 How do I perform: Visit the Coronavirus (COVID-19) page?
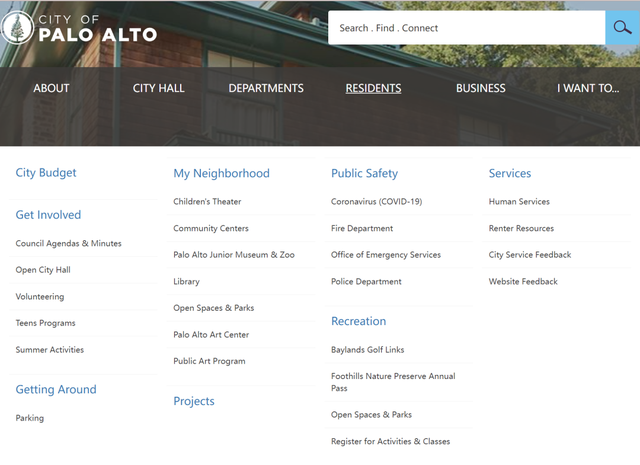[376, 201]
